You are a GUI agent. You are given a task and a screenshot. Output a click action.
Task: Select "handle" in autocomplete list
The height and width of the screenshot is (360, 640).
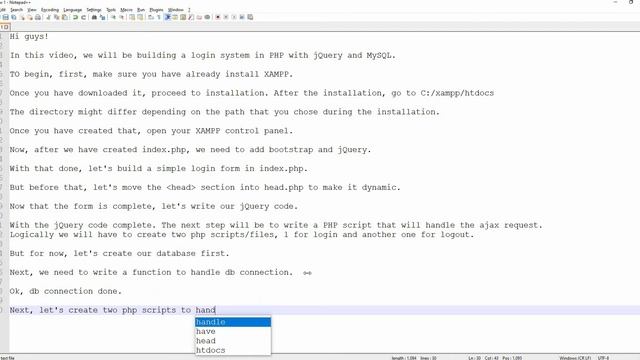pos(233,322)
